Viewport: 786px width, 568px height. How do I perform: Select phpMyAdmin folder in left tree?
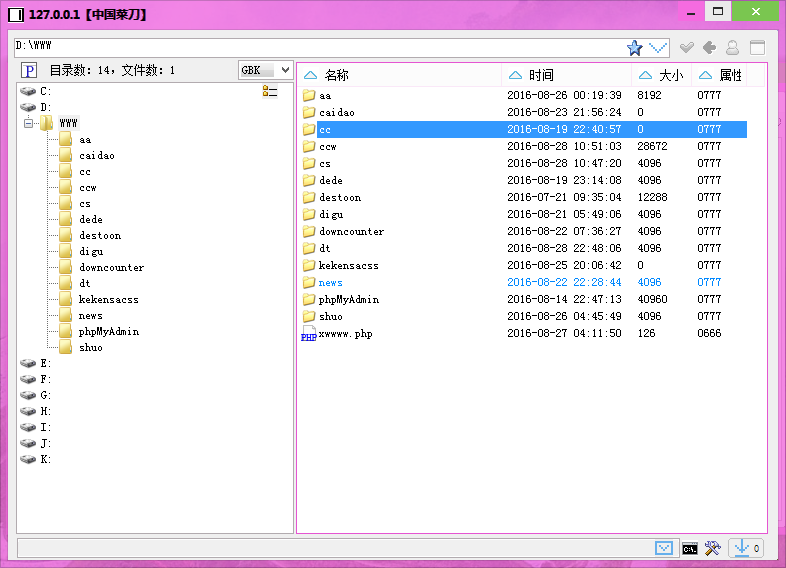point(109,331)
